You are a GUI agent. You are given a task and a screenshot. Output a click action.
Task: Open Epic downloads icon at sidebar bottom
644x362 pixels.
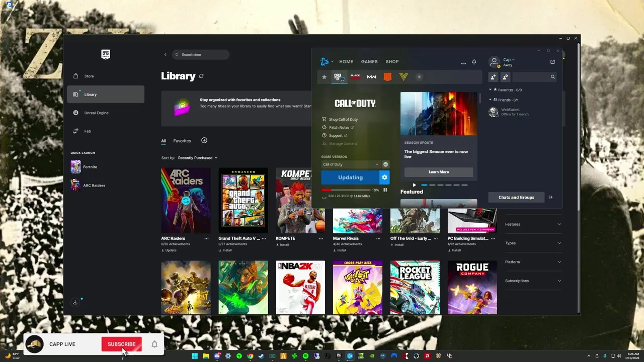tap(75, 302)
